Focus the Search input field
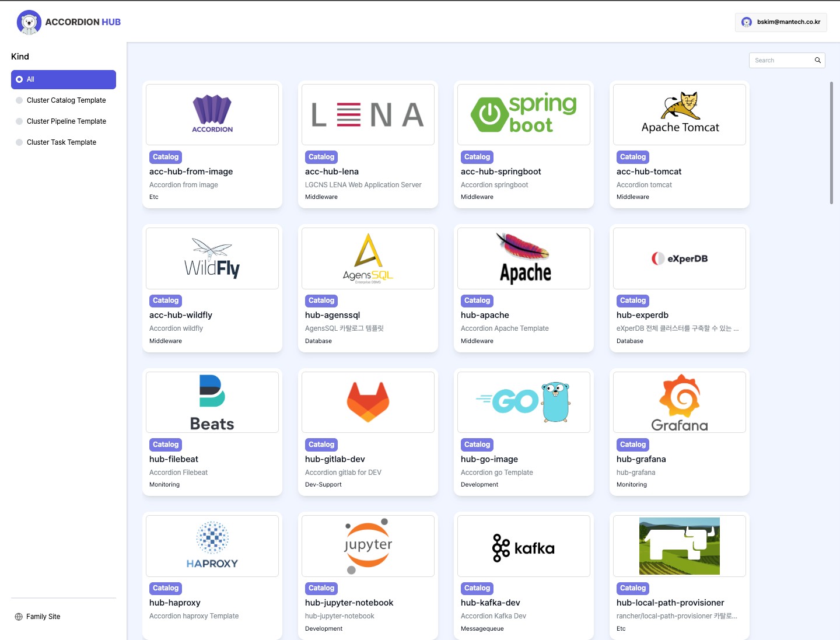This screenshot has height=640, width=840. click(787, 60)
